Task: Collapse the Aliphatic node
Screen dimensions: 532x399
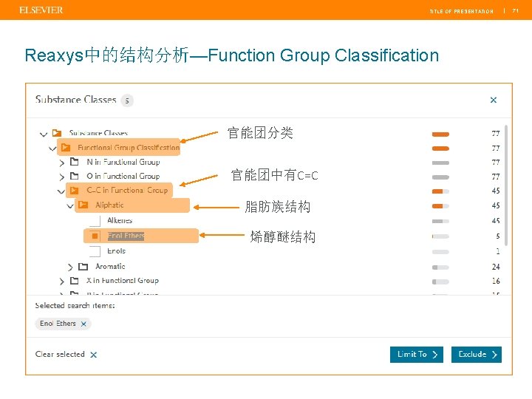Action: (70, 206)
